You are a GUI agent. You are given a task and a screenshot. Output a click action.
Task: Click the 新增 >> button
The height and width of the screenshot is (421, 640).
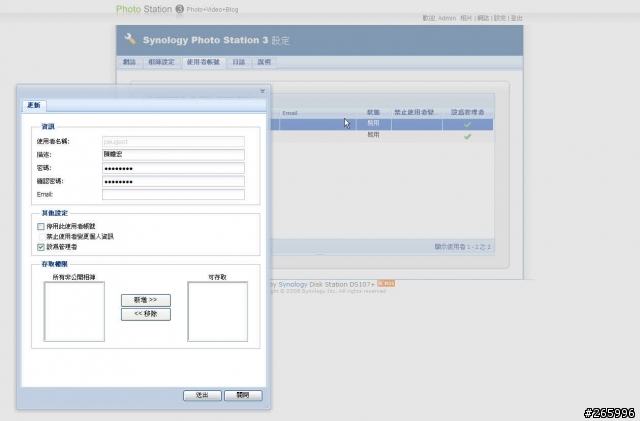(x=146, y=300)
